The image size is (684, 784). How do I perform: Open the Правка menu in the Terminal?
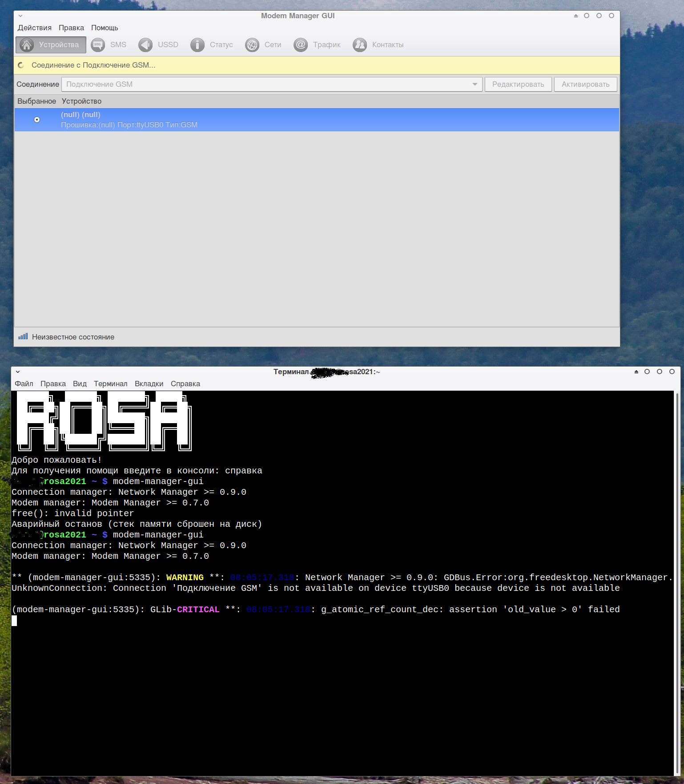click(53, 384)
